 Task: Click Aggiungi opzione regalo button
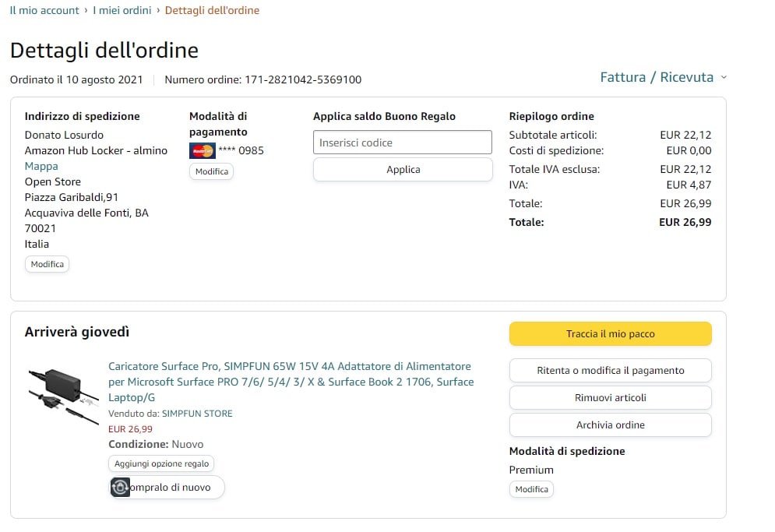161,463
